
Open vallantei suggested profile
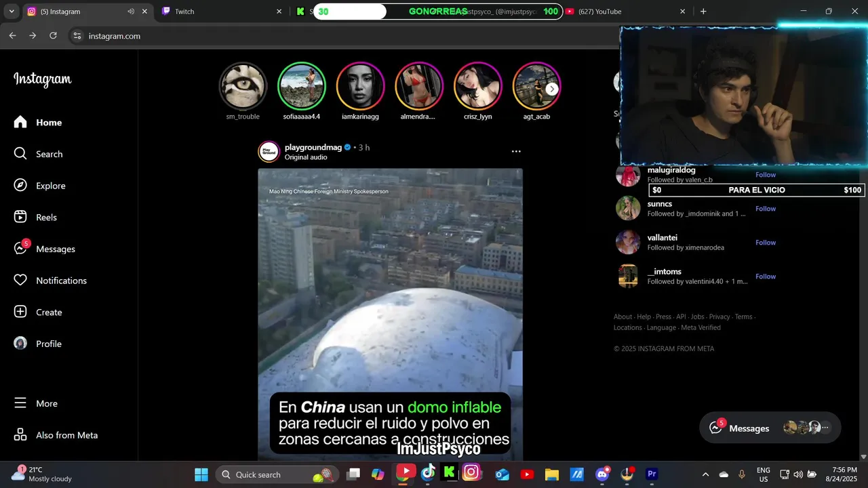(x=663, y=238)
